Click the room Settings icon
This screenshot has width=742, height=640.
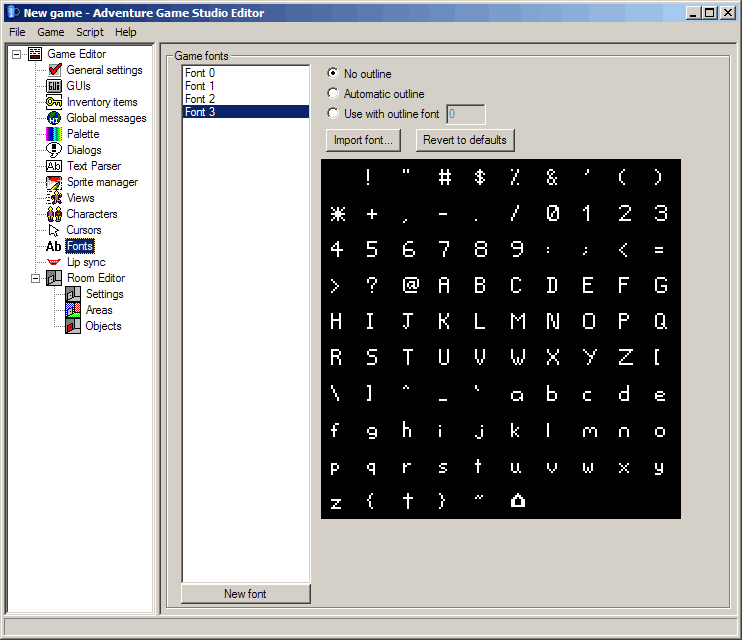(x=73, y=294)
